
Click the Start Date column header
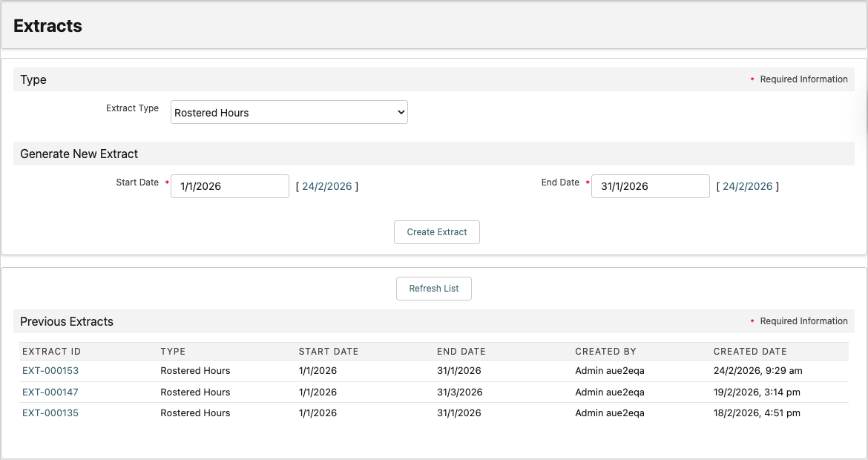[329, 351]
